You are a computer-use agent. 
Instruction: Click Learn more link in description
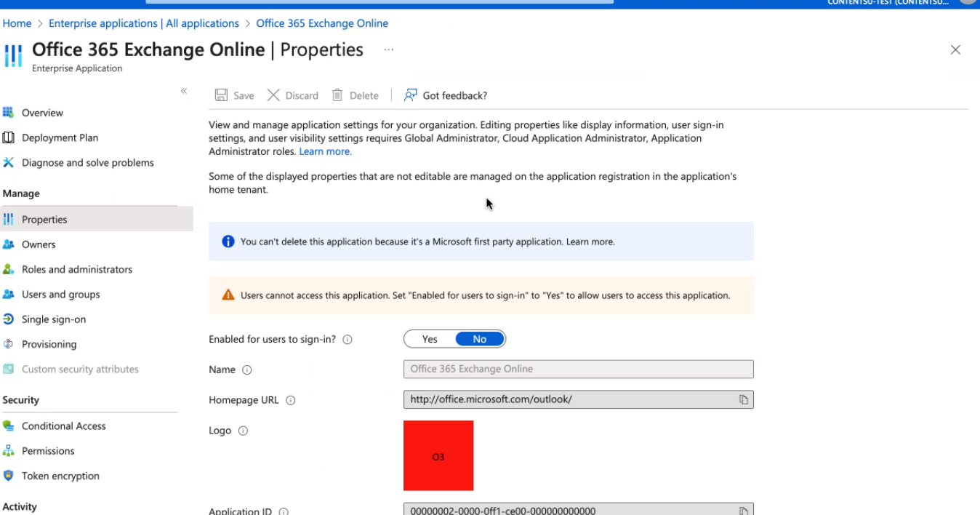click(325, 151)
